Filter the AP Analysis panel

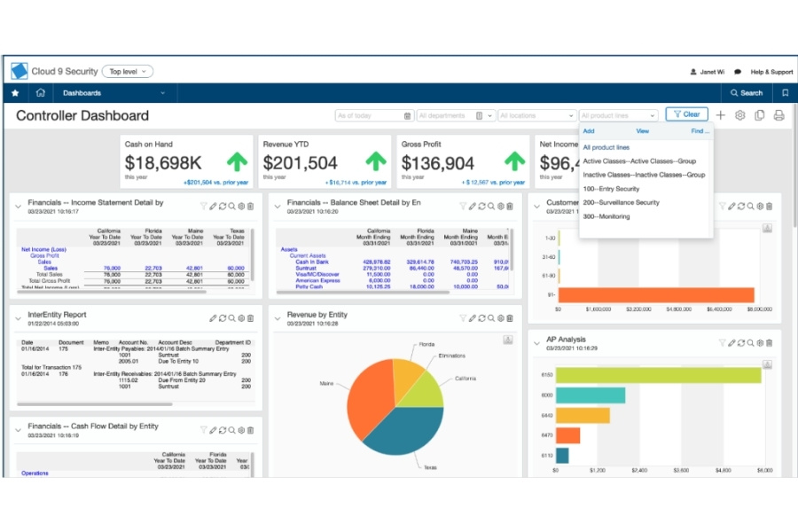(722, 343)
